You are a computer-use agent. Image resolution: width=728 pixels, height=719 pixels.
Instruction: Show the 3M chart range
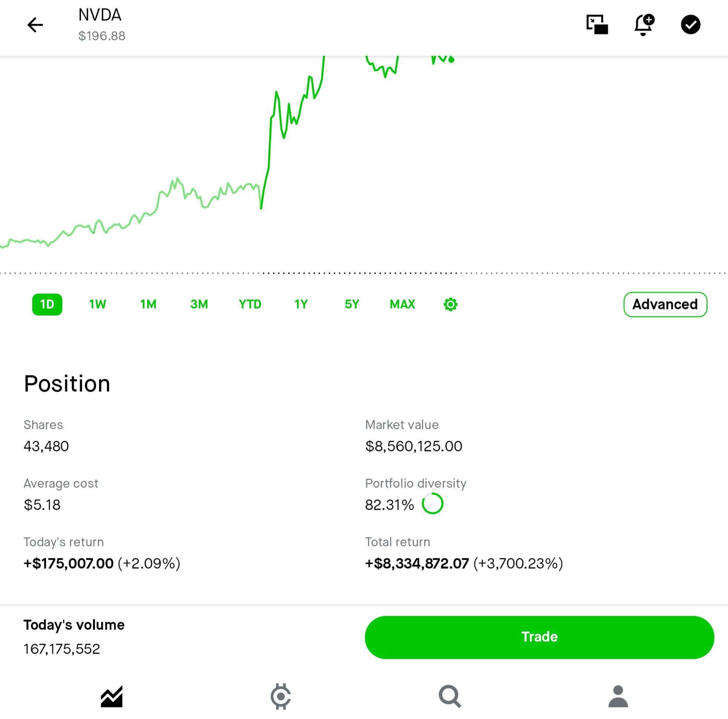pos(199,304)
